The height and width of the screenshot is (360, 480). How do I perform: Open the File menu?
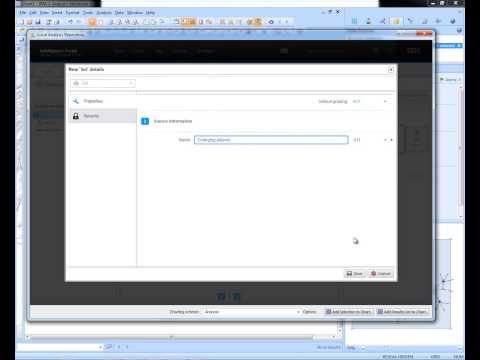pyautogui.click(x=22, y=12)
